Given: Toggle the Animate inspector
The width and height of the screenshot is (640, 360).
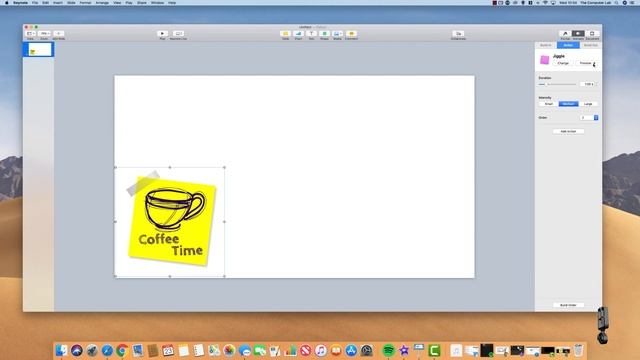Looking at the screenshot, I should point(578,34).
